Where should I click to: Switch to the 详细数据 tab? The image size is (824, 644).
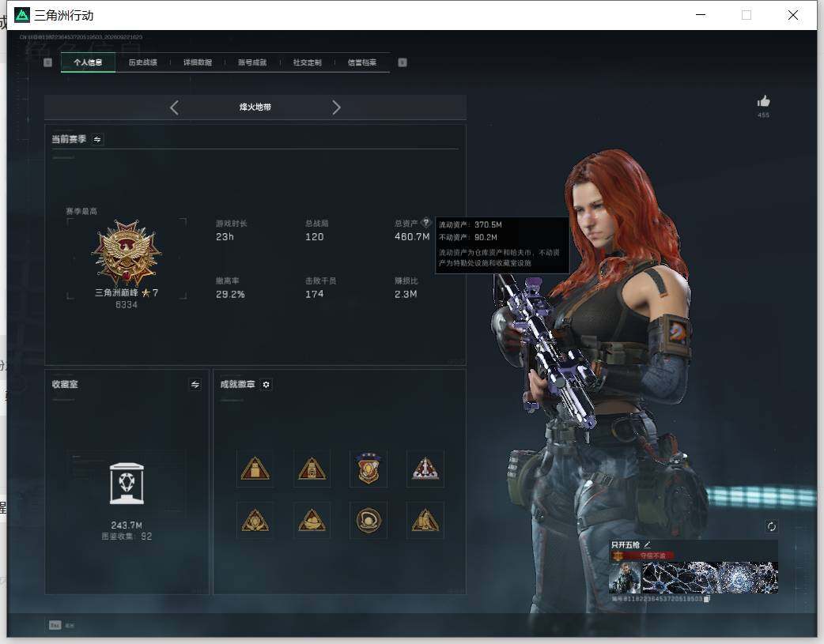(198, 62)
